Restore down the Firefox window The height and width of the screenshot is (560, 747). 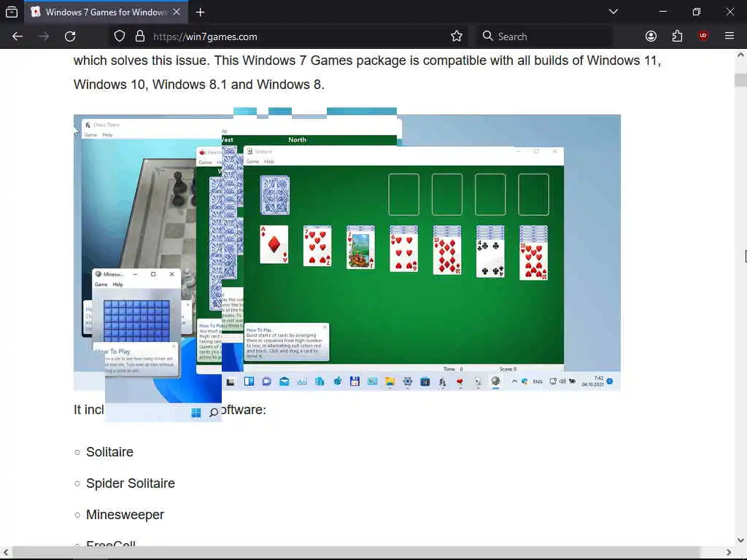click(x=696, y=12)
